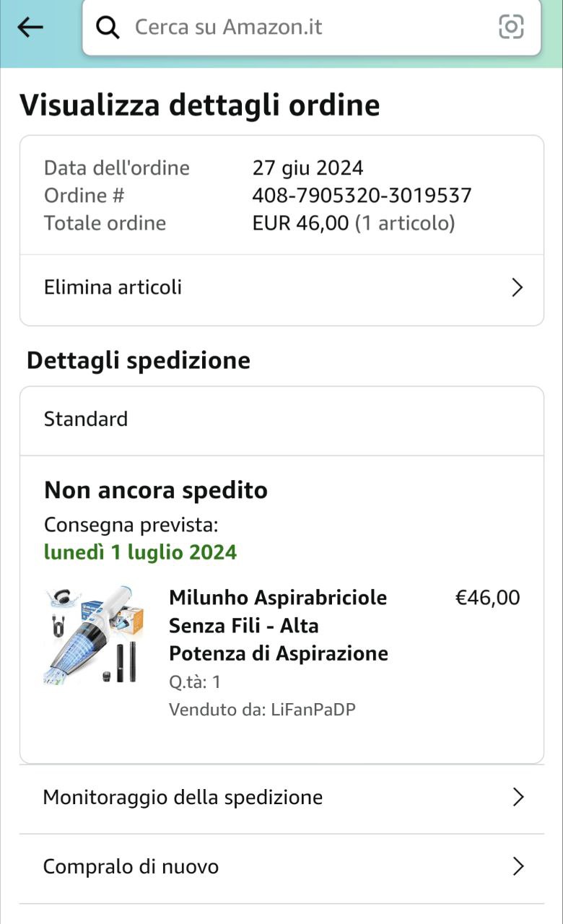Image resolution: width=563 pixels, height=924 pixels.
Task: Open Elimina articoli option
Action: coord(113,287)
